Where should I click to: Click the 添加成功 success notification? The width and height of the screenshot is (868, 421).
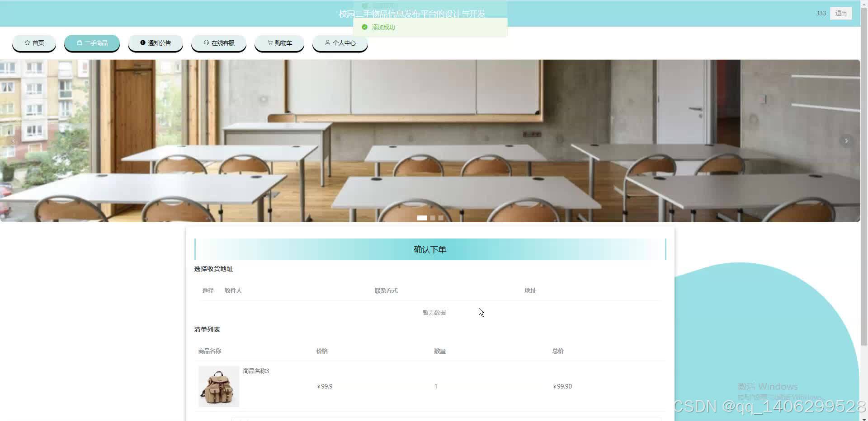pyautogui.click(x=430, y=27)
